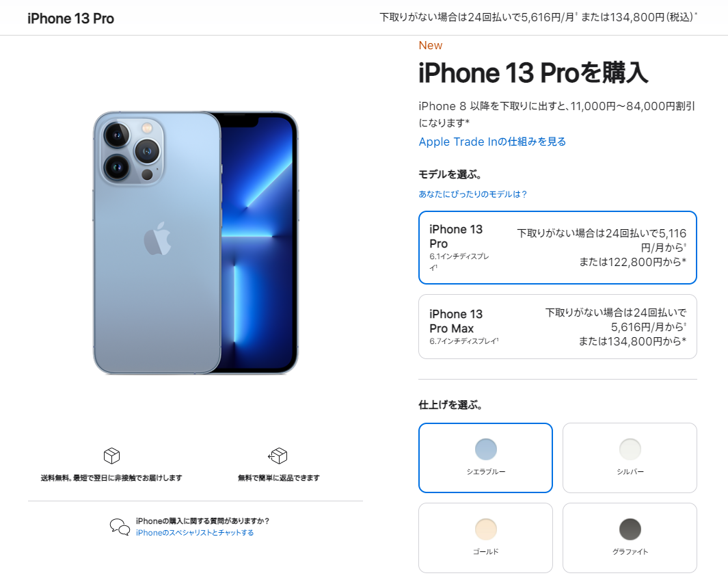Click the iPhone 13 Pro product image
Viewport: 728px width, 580px height.
[196, 242]
